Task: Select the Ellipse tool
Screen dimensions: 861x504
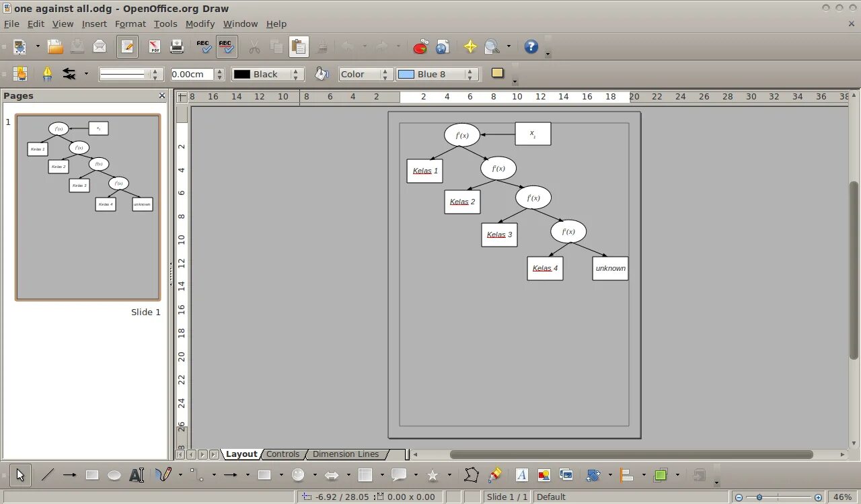Action: point(114,475)
